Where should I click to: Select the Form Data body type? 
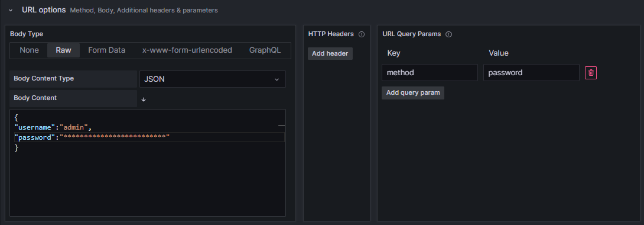click(107, 50)
